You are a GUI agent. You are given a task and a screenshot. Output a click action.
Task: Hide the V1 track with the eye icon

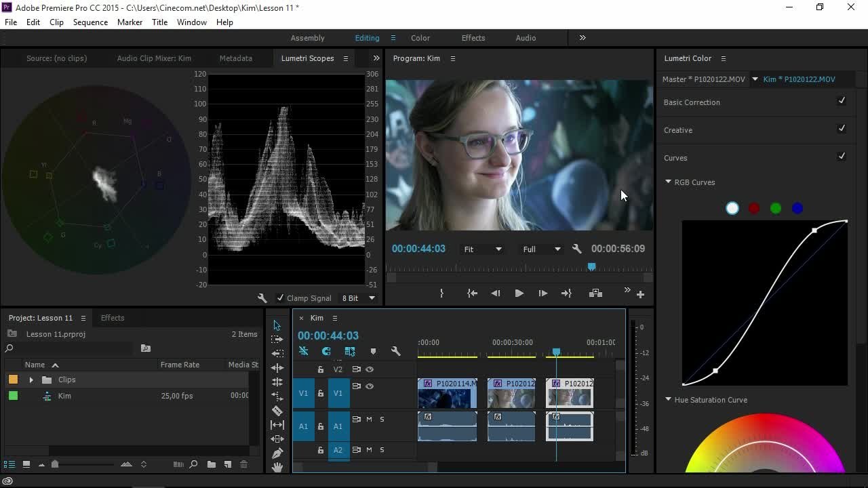point(370,386)
